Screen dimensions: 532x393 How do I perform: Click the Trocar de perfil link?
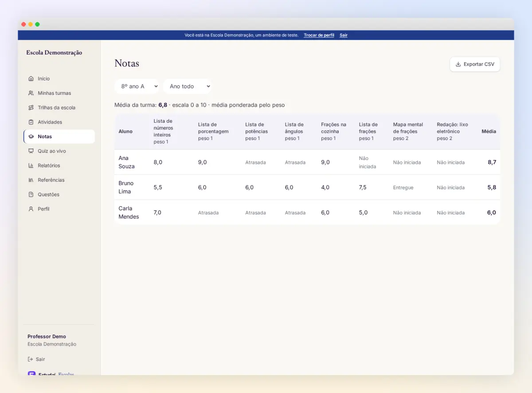[319, 35]
